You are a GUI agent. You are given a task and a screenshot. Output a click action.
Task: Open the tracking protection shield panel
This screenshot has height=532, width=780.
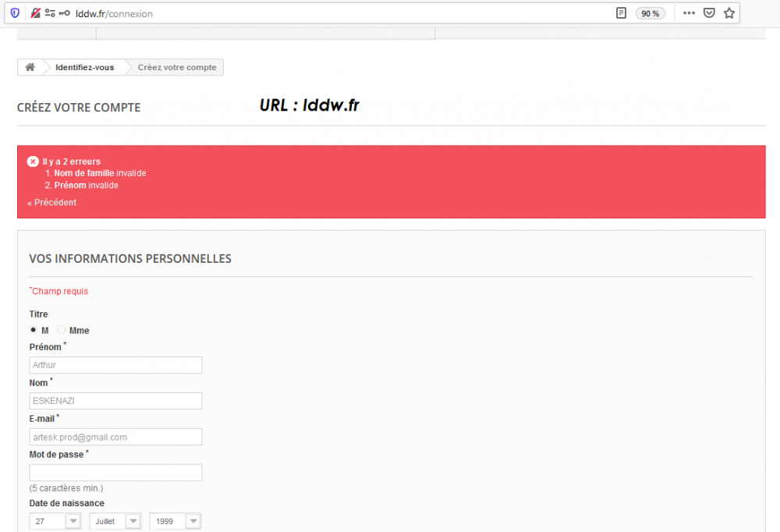coord(14,12)
